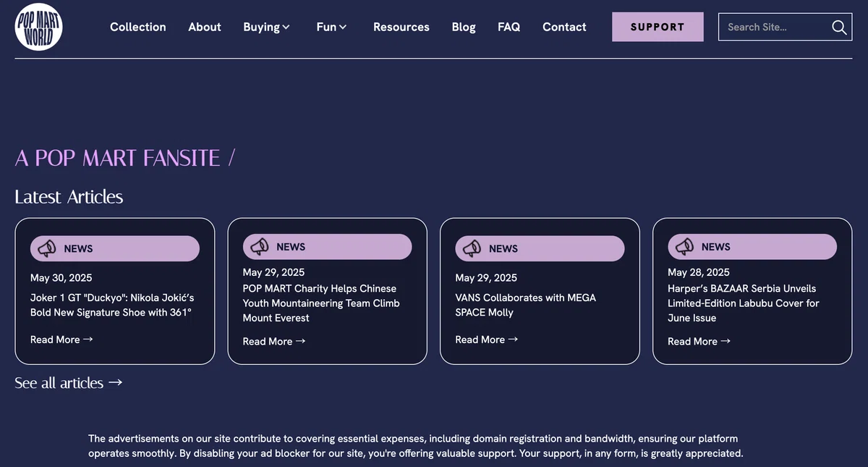Open See all articles link

pos(69,383)
